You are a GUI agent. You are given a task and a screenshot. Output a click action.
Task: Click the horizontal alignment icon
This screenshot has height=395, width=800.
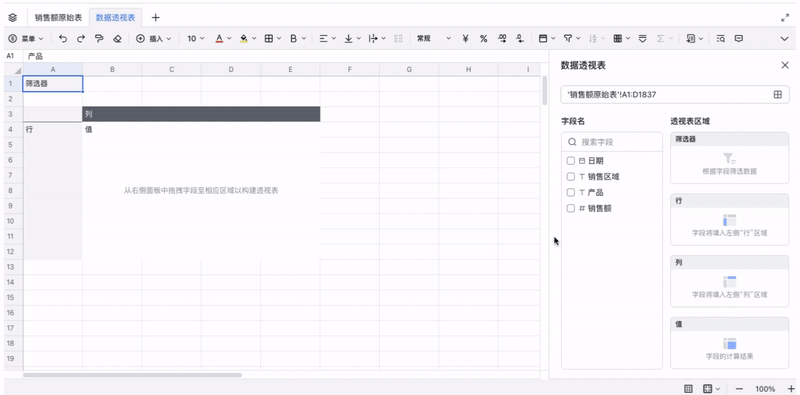(x=323, y=38)
